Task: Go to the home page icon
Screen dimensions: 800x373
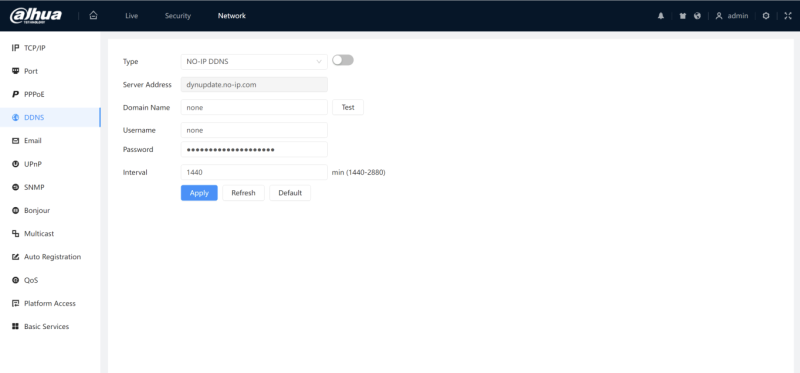Action: pyautogui.click(x=93, y=16)
